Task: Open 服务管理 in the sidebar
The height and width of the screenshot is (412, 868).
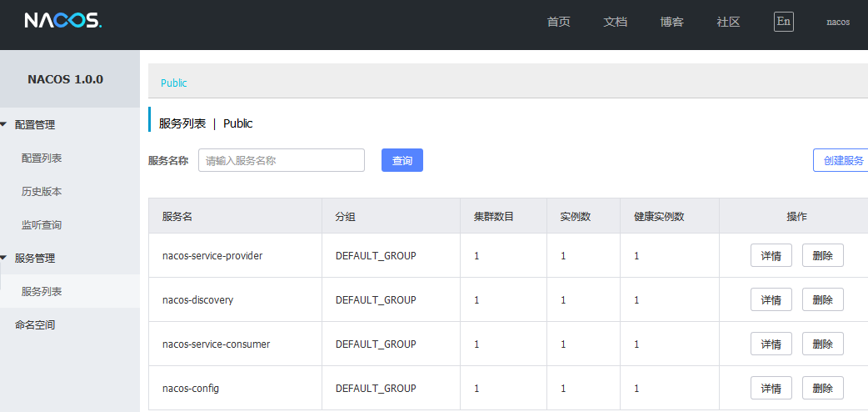Action: coord(35,258)
